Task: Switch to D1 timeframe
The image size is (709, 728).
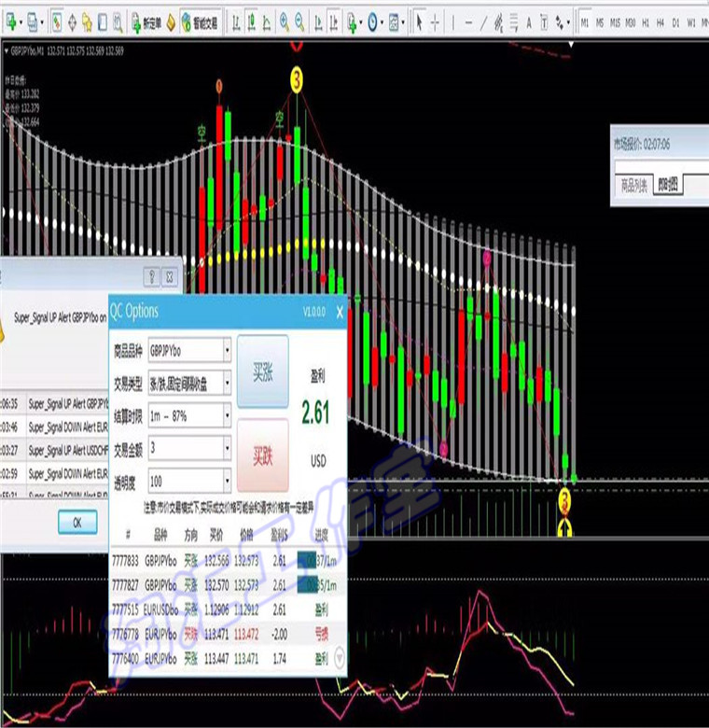Action: 675,22
